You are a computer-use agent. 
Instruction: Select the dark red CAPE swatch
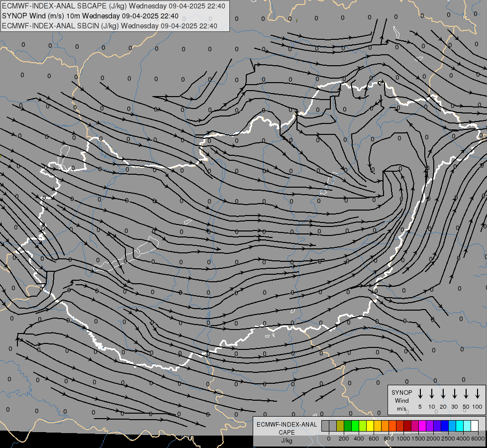click(x=407, y=426)
